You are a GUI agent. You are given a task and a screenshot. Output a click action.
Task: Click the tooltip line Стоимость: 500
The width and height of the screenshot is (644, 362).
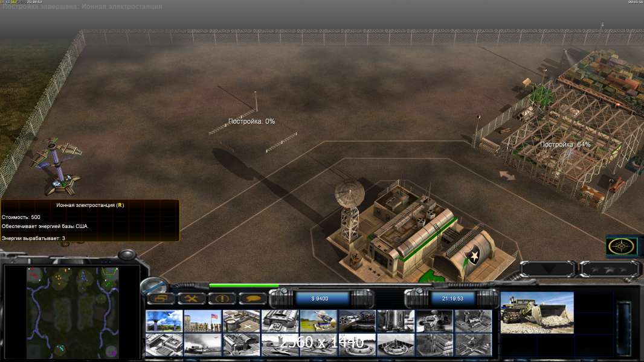coord(21,217)
